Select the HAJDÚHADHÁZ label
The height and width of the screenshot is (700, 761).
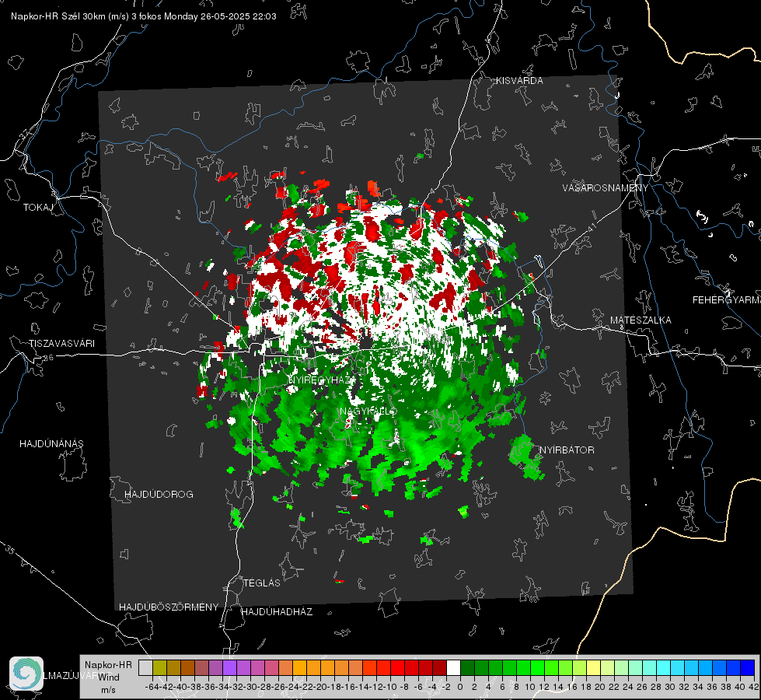[277, 611]
